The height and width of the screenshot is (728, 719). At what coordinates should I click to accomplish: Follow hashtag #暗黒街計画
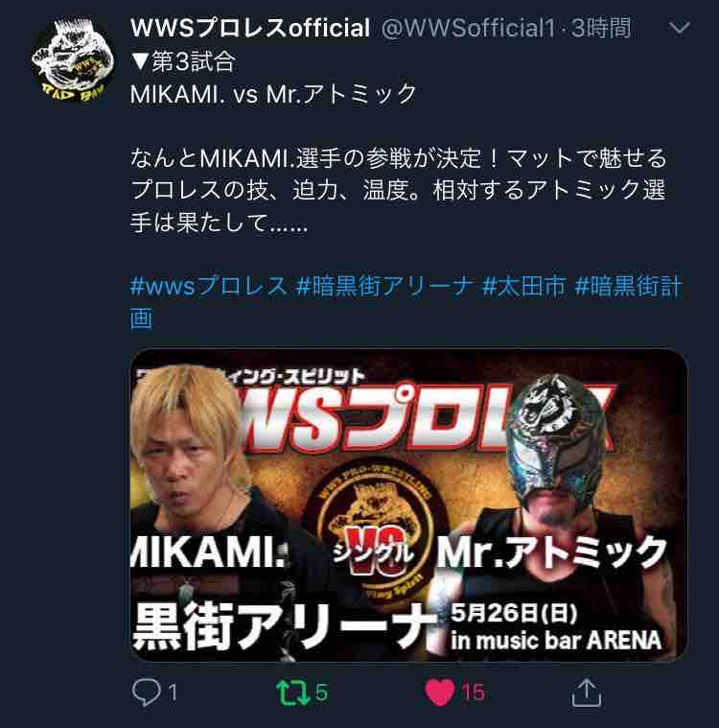point(406,302)
